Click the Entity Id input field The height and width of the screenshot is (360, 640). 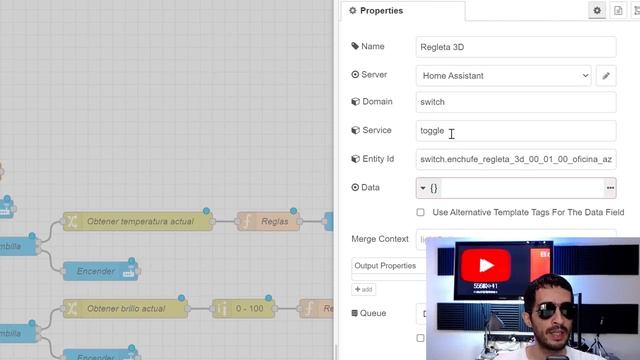[x=516, y=159]
